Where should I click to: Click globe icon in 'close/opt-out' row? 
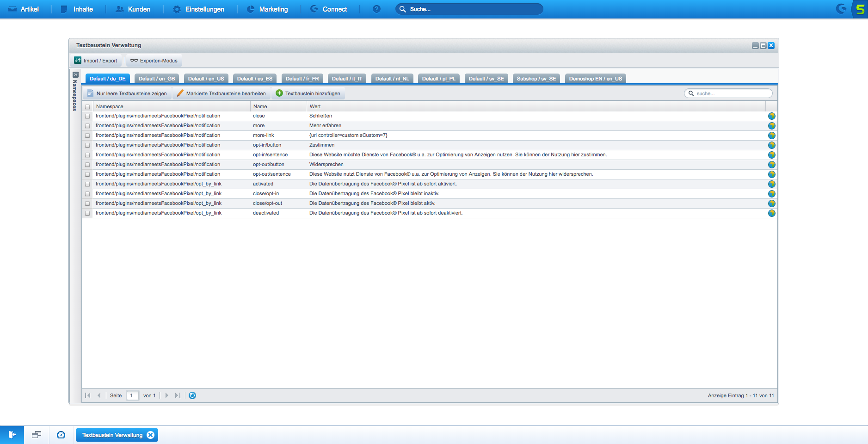(x=771, y=203)
